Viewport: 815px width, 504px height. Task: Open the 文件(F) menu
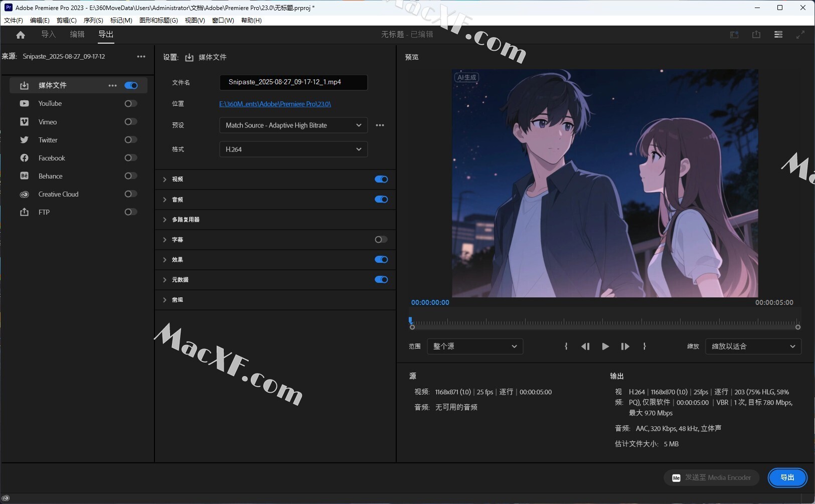pos(14,21)
